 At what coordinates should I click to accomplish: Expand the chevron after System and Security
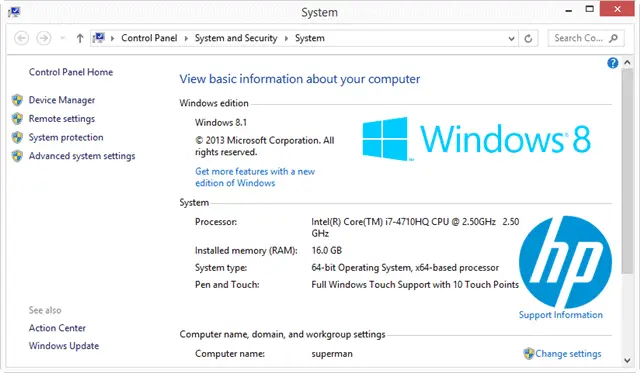point(286,38)
